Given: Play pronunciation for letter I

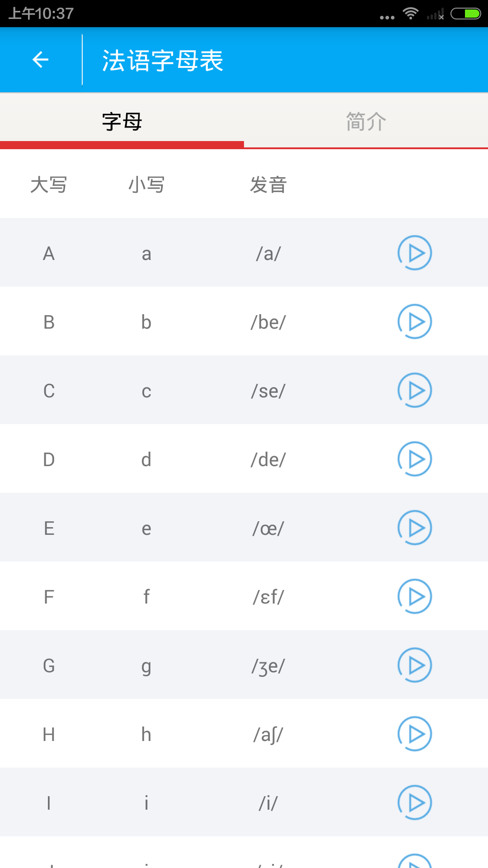Looking at the screenshot, I should (414, 802).
